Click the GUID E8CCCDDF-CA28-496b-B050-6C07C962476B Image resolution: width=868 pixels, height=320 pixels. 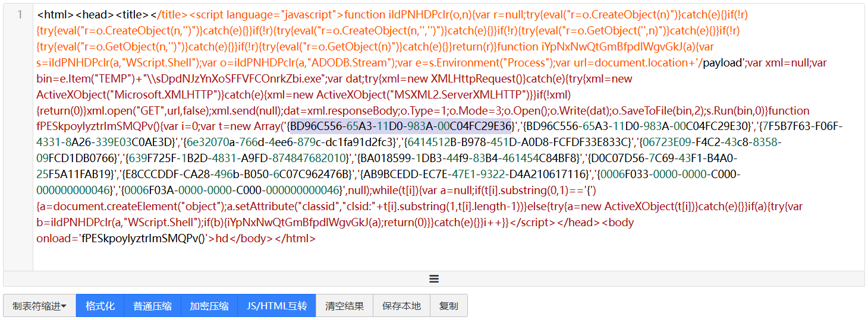[238, 175]
